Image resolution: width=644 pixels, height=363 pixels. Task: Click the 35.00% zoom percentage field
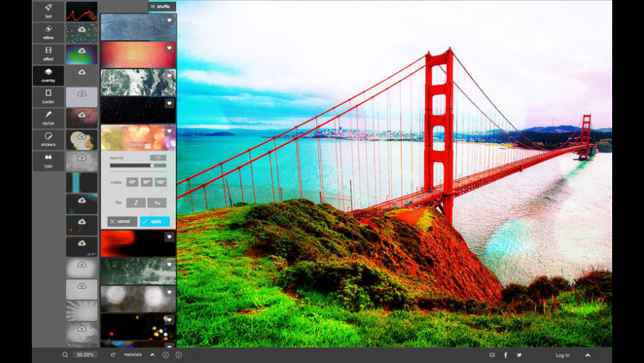pos(85,355)
